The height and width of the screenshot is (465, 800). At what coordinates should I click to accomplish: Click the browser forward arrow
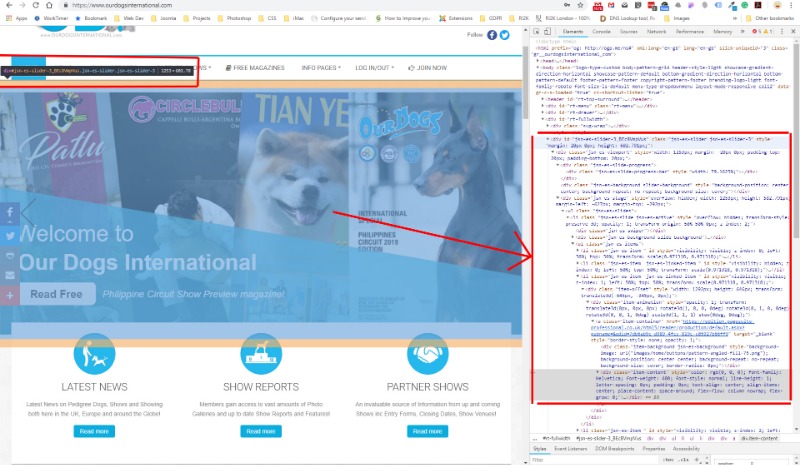22,5
